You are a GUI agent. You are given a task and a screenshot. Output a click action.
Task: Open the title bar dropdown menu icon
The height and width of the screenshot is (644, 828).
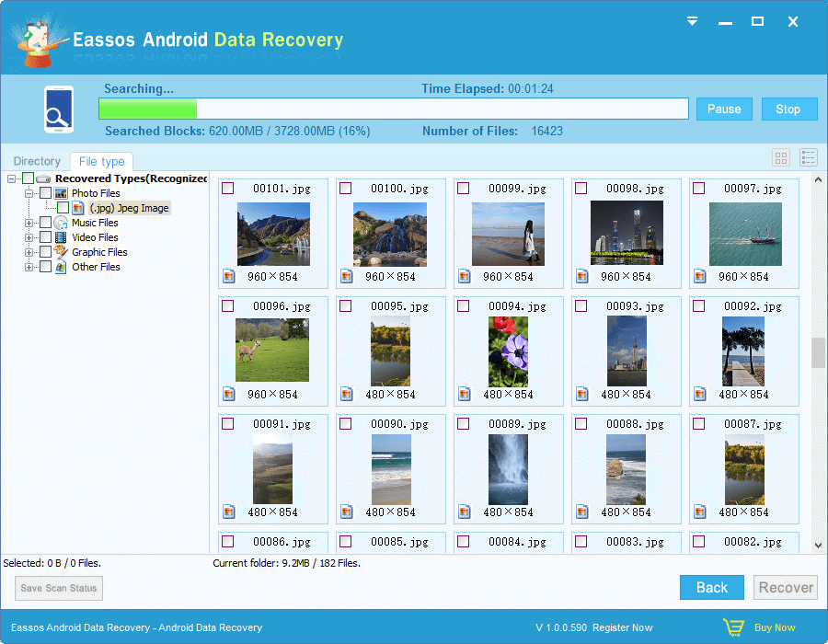click(692, 21)
